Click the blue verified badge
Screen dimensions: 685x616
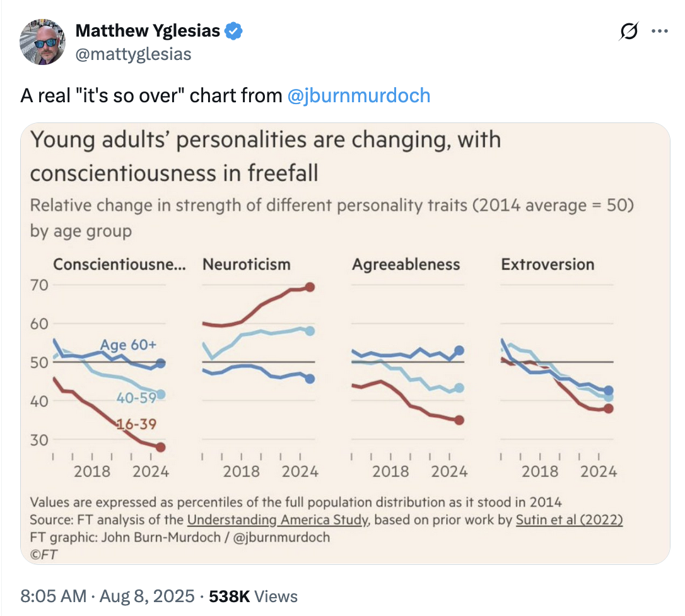pyautogui.click(x=233, y=31)
